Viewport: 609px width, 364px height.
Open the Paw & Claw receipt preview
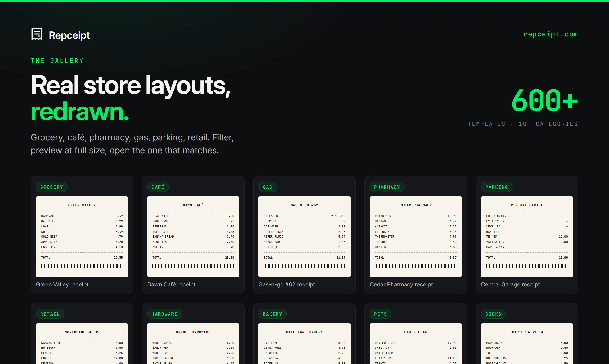(x=416, y=344)
